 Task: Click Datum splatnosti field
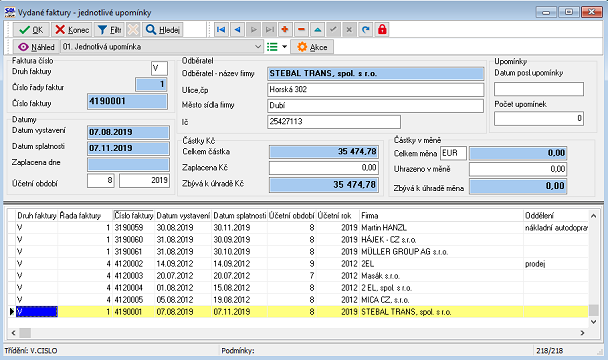[x=128, y=148]
